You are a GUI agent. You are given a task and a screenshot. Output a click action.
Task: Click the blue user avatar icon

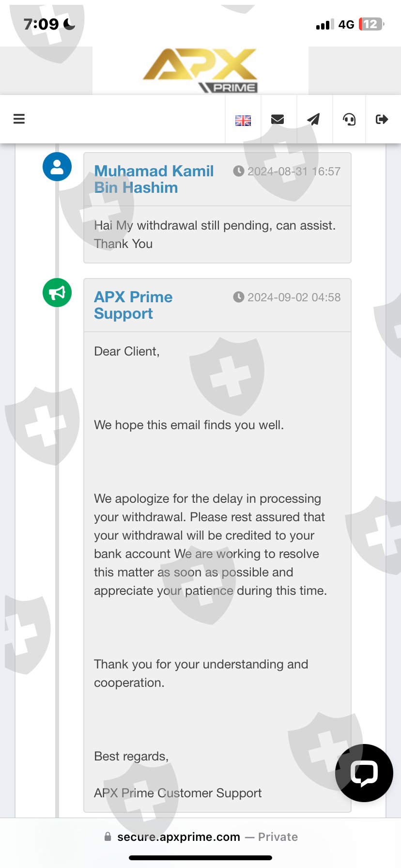(x=57, y=167)
